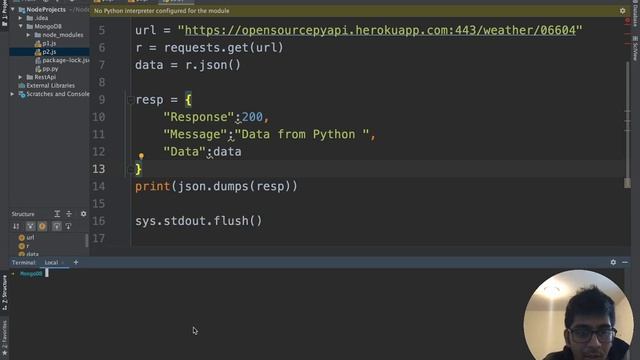
Task: Expand the RestApi folder
Action: pos(20,77)
